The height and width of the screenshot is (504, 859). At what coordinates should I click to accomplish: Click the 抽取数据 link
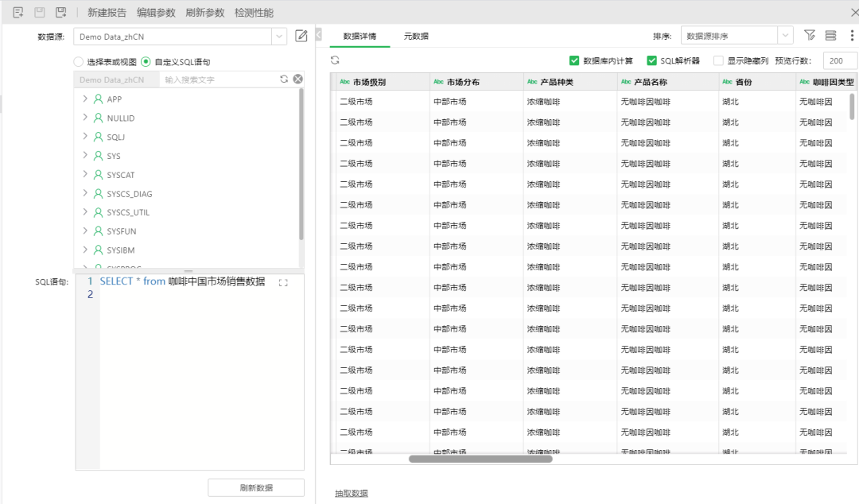click(x=352, y=494)
